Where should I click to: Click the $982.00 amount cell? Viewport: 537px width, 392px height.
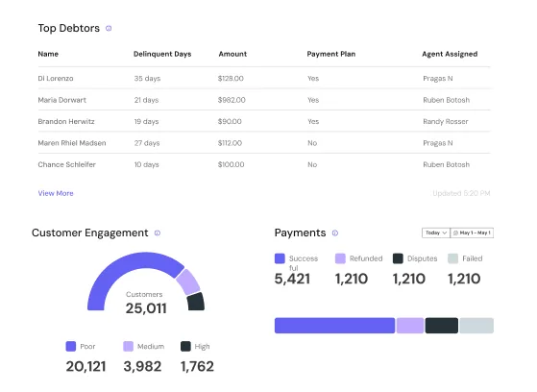click(x=232, y=100)
